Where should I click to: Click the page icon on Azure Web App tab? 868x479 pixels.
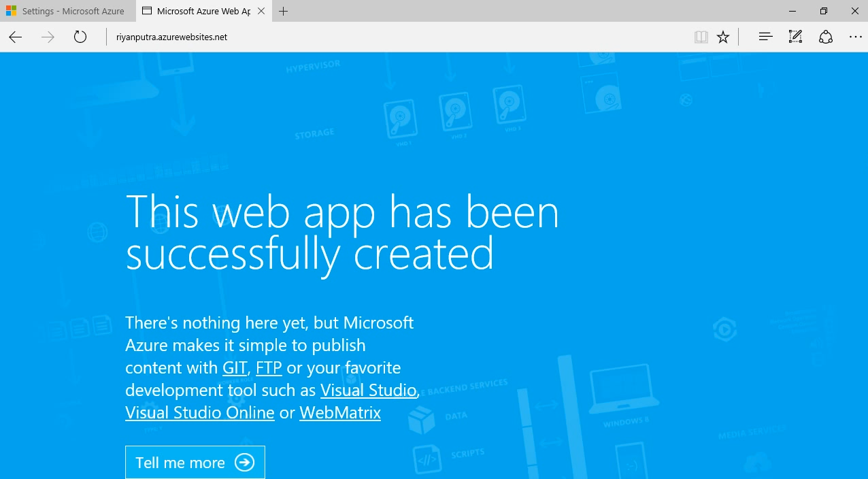pos(146,11)
